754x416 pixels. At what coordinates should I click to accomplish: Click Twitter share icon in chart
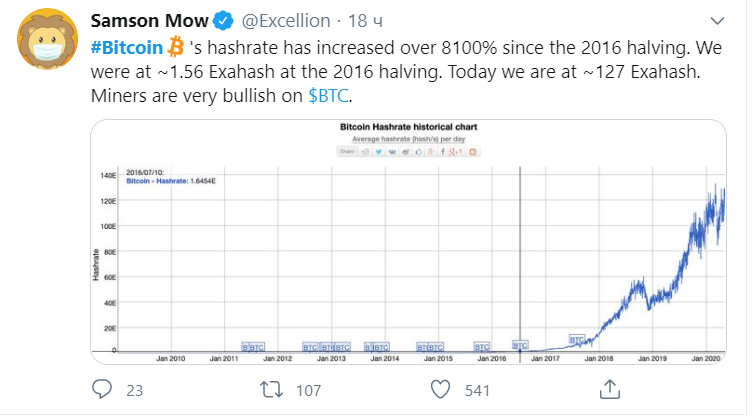pyautogui.click(x=381, y=152)
